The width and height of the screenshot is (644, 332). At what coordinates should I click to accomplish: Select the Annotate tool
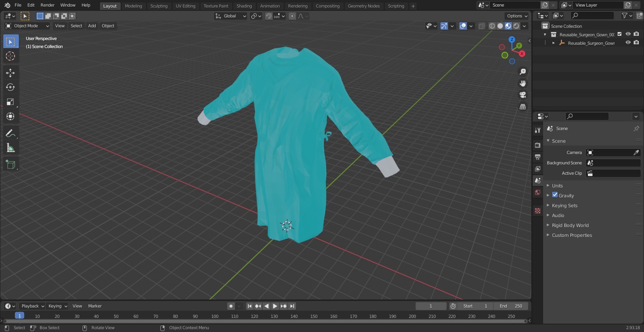10,133
